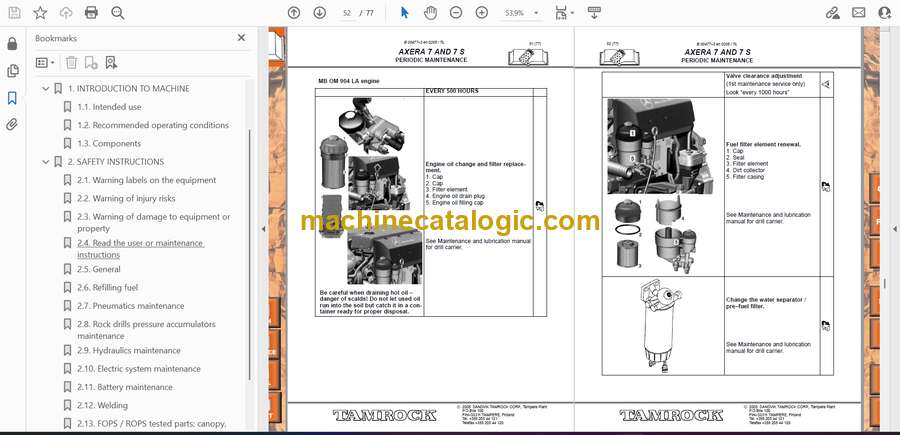Open bookmark 2.4. Read the user instructions

141,248
